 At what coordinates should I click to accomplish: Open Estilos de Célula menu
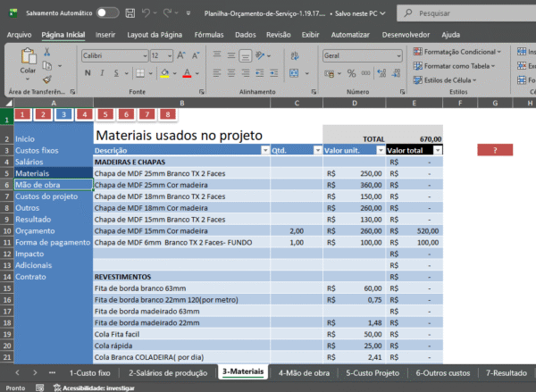pyautogui.click(x=445, y=80)
